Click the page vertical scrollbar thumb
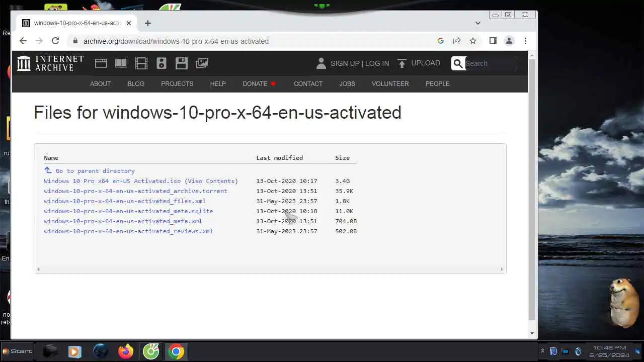 [x=532, y=189]
